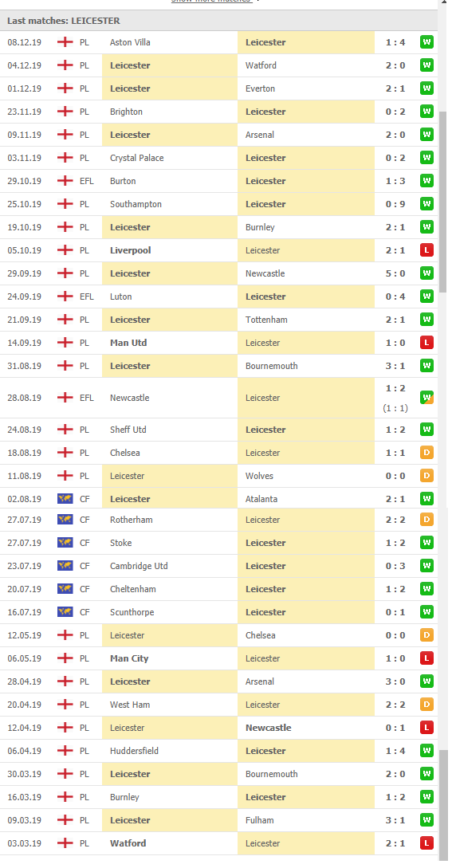Click the EFL label on Burton row

(x=86, y=181)
